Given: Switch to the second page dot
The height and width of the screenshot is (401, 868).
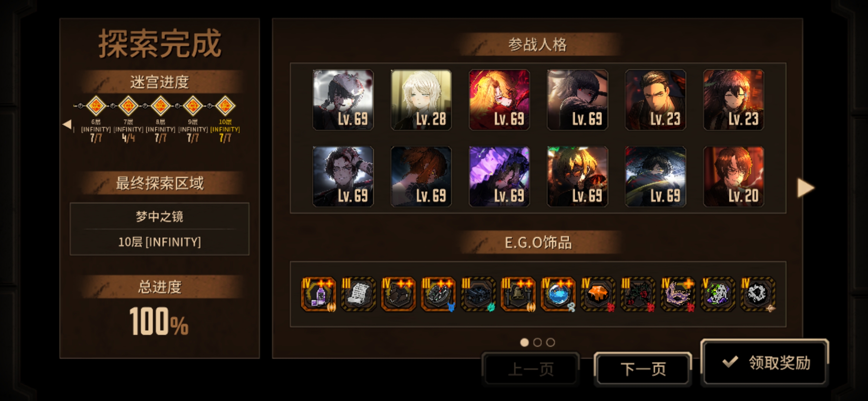Looking at the screenshot, I should pyautogui.click(x=537, y=342).
